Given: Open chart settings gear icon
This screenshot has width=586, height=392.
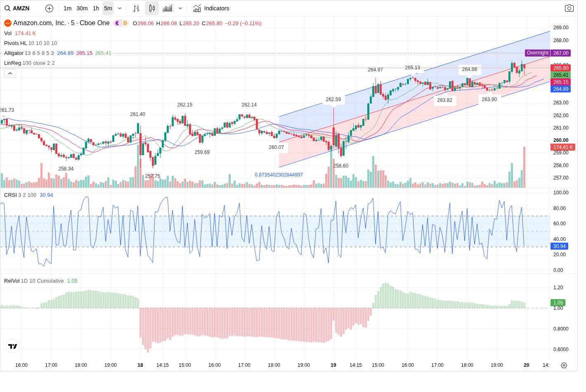Looking at the screenshot, I should (564, 365).
